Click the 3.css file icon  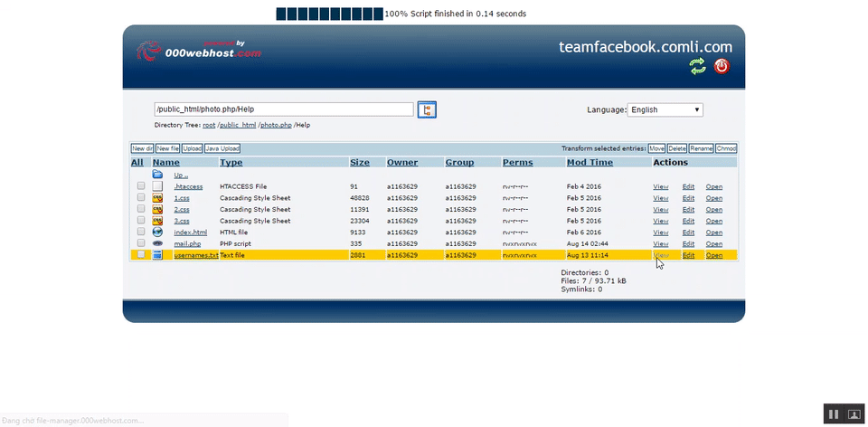pyautogui.click(x=157, y=221)
